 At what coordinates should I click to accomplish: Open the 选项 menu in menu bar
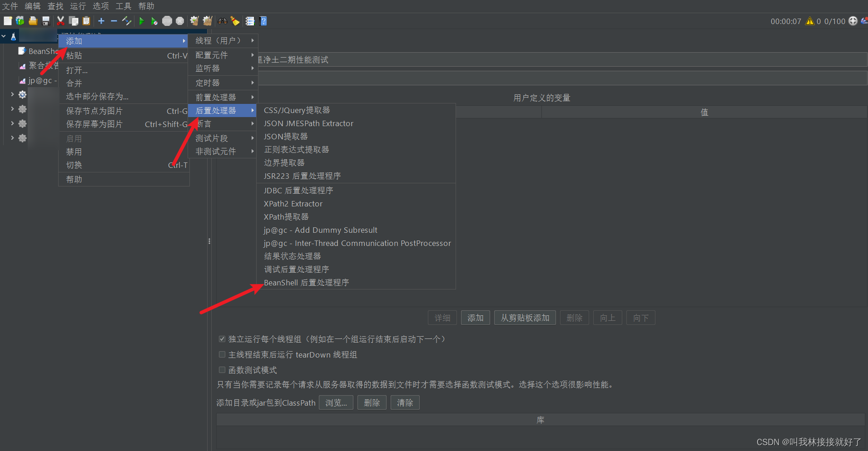pyautogui.click(x=101, y=6)
